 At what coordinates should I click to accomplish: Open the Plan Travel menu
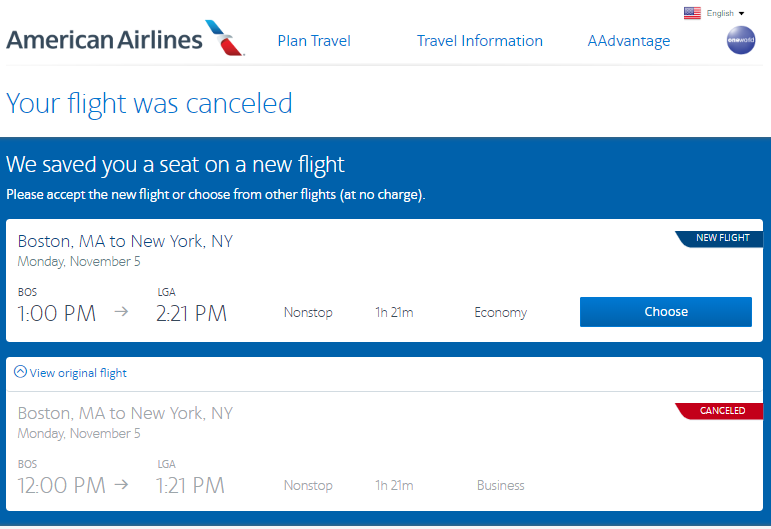[314, 41]
